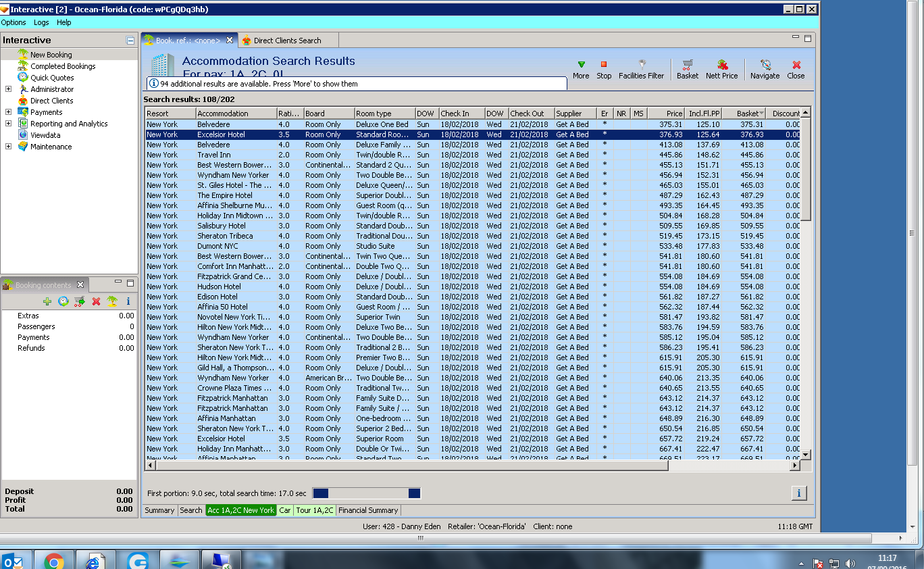Viewport: 924px width, 569px height.
Task: Click the green plus icon in Booking contents
Action: [47, 301]
